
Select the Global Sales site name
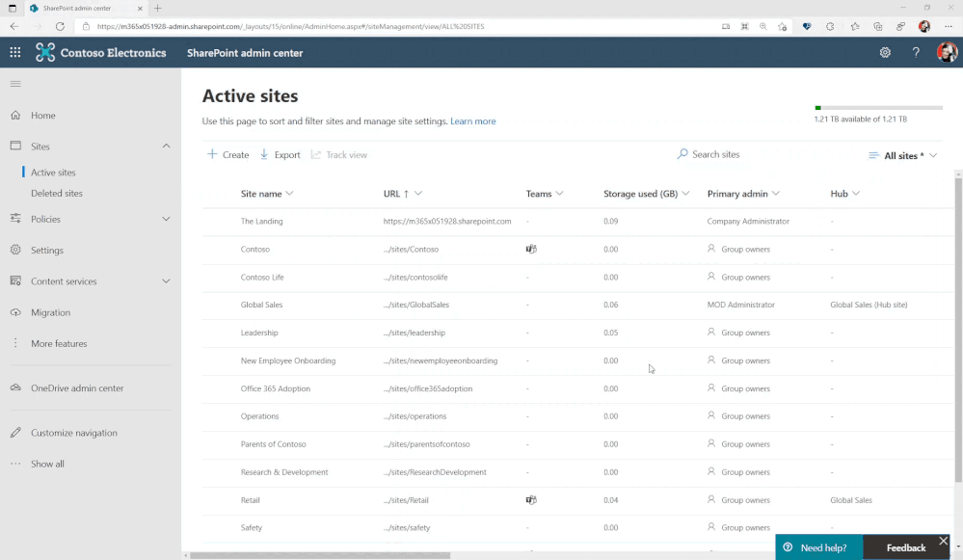(261, 305)
